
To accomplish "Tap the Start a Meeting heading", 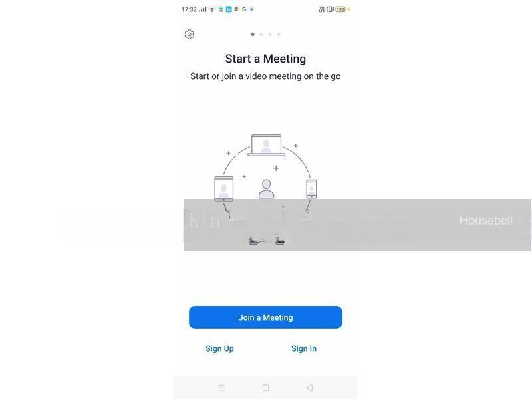I will [265, 59].
